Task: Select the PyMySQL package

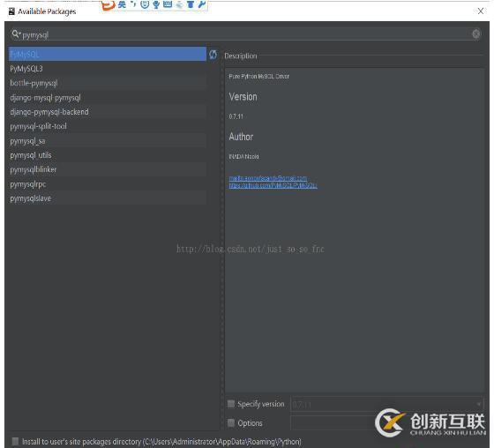Action: point(108,54)
